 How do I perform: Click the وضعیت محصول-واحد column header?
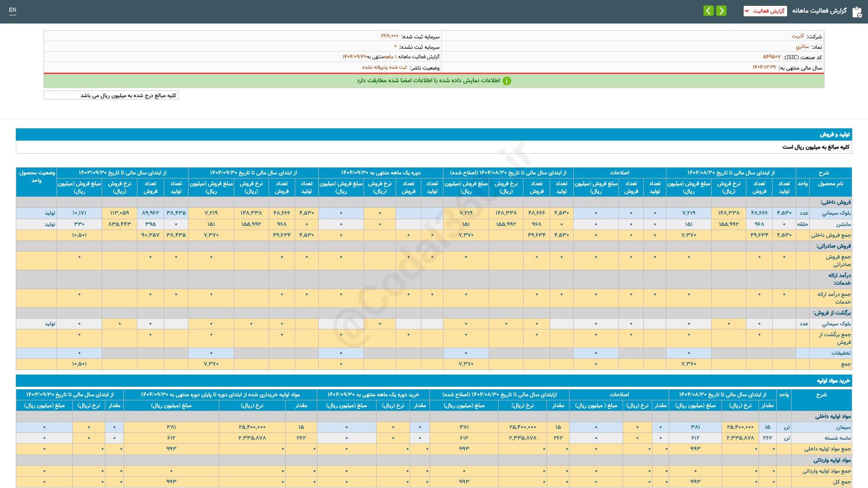(36, 177)
